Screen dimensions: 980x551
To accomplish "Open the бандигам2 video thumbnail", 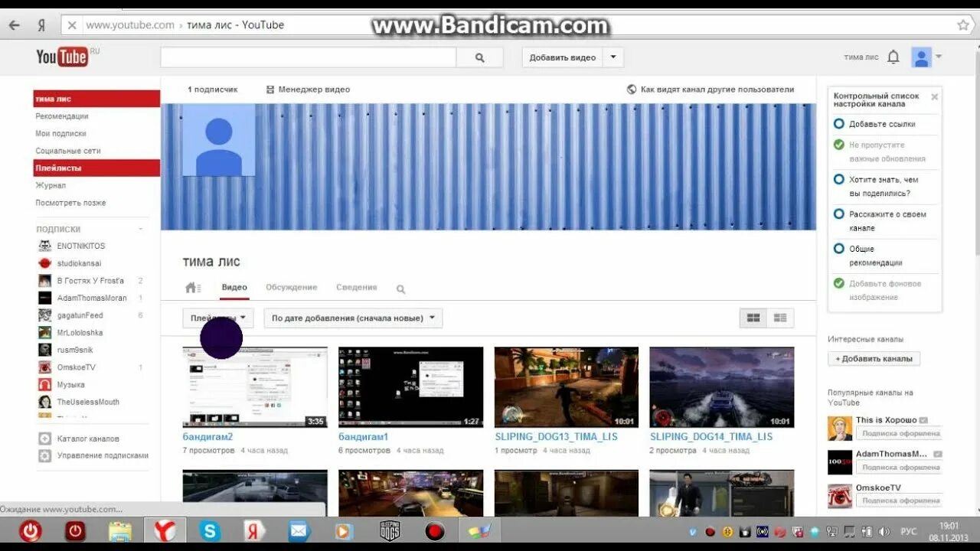I will click(x=255, y=387).
